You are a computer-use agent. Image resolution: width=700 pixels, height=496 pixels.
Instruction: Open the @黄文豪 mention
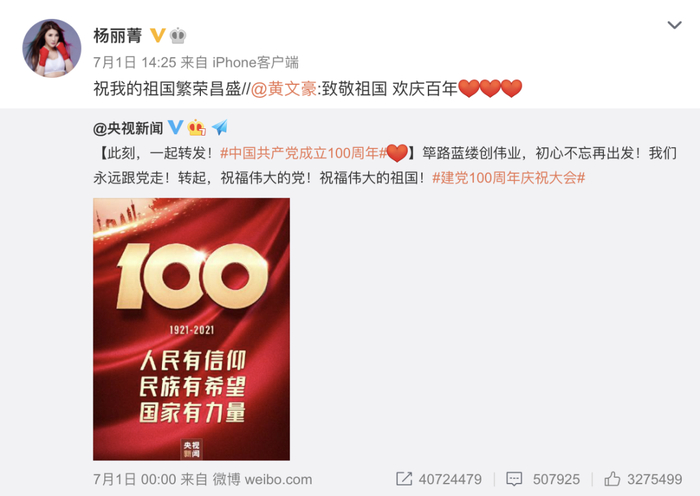[x=283, y=89]
